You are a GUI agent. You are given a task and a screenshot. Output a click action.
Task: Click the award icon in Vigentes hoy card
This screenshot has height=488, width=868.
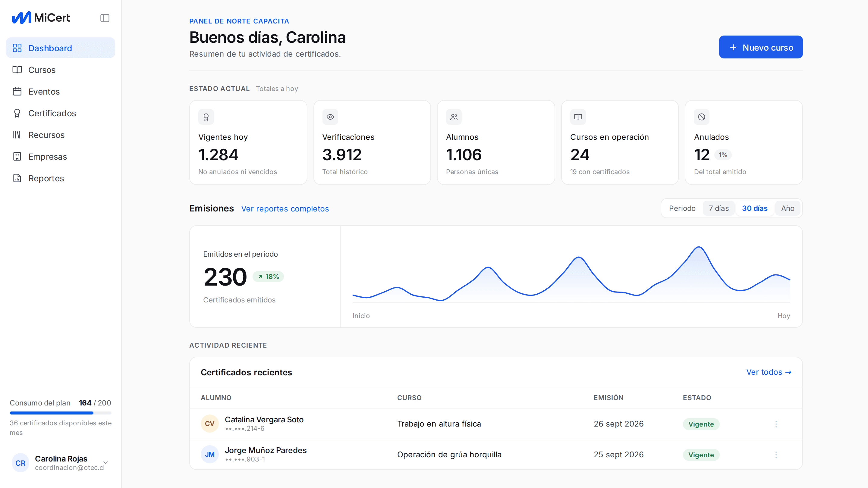point(206,117)
